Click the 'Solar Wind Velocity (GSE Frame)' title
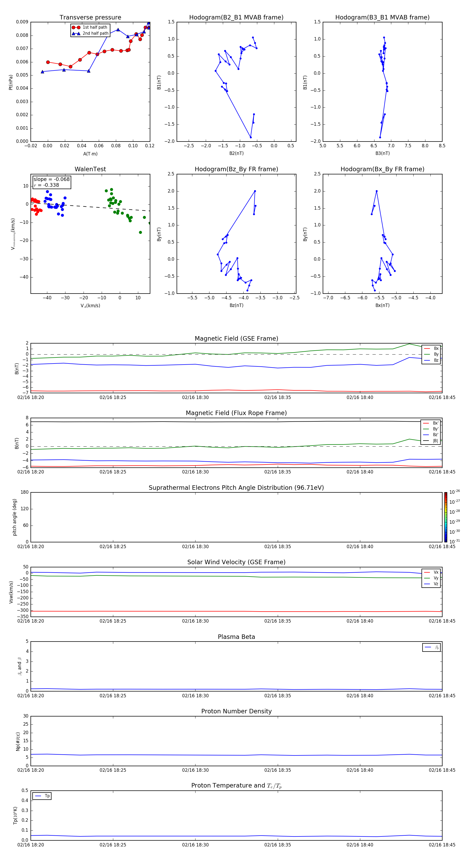 tap(236, 562)
